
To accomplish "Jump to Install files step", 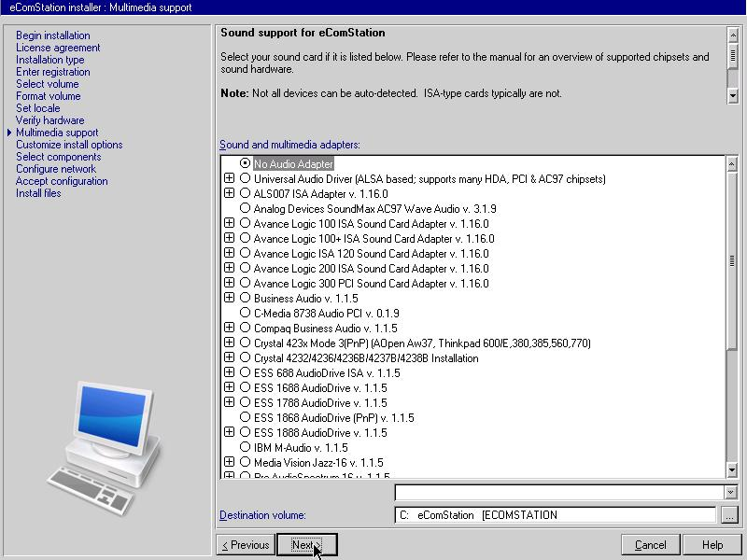I will (38, 193).
